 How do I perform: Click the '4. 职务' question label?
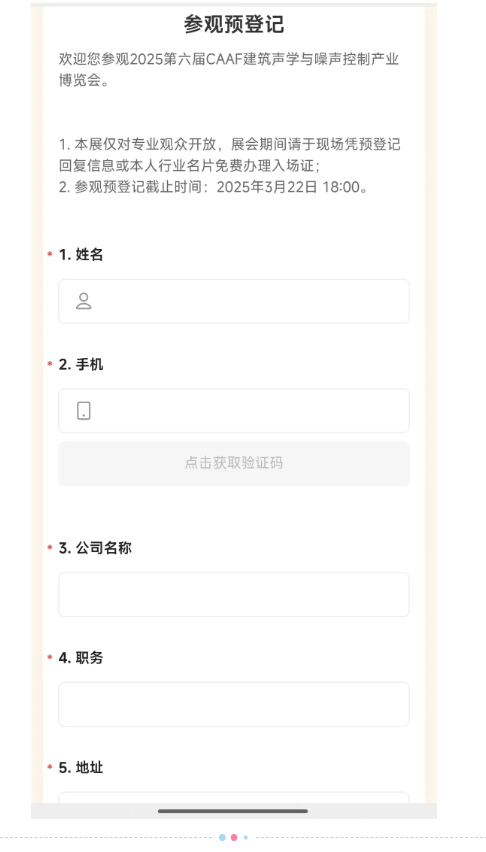click(81, 658)
